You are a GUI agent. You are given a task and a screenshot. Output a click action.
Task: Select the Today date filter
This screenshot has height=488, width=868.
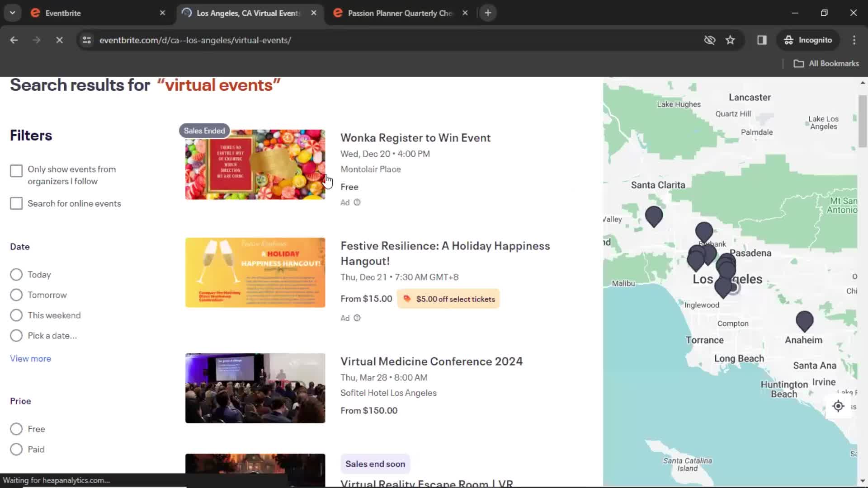16,275
